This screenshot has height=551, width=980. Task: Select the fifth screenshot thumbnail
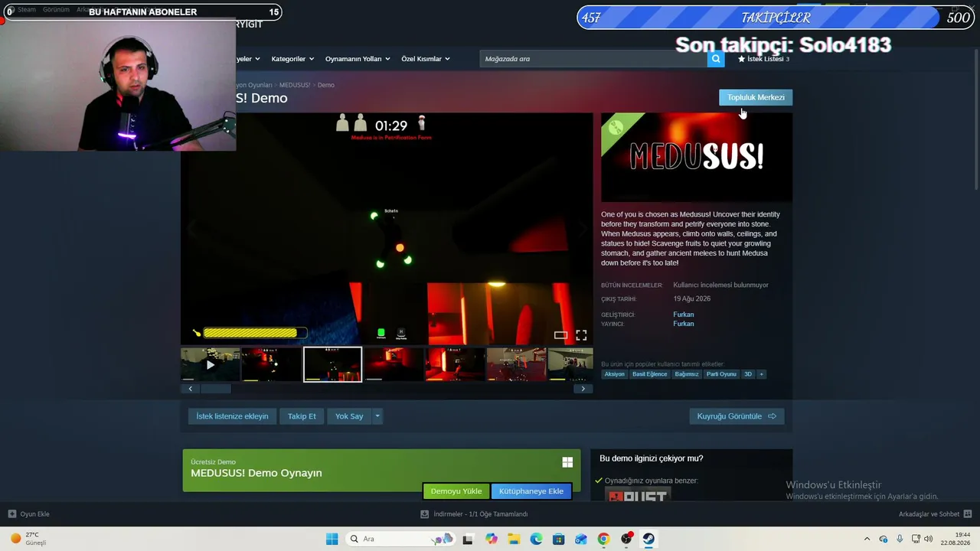point(456,364)
